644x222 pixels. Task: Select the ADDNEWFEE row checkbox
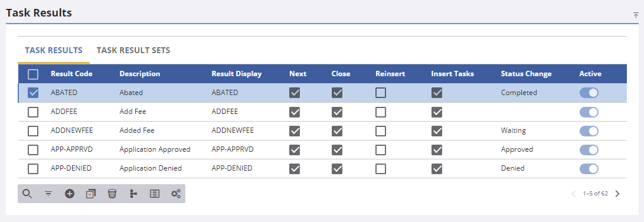tap(33, 130)
